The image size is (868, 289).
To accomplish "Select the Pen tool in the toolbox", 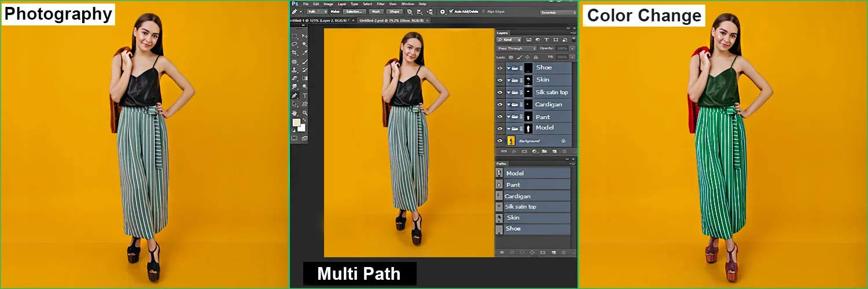I will [x=295, y=95].
